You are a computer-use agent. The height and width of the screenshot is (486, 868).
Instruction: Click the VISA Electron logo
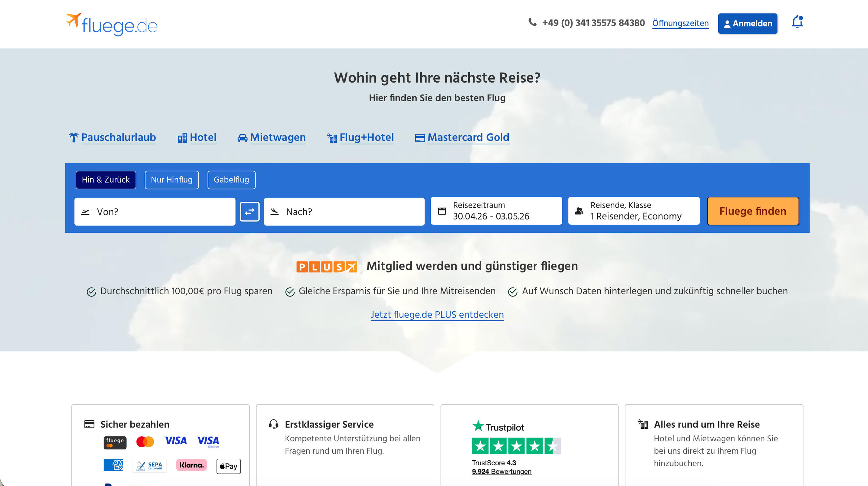point(208,442)
